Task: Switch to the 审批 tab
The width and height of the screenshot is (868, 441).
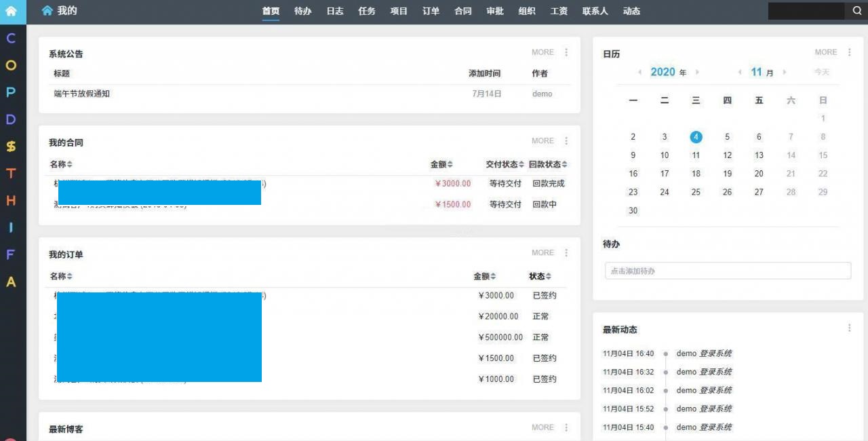Action: click(x=494, y=11)
